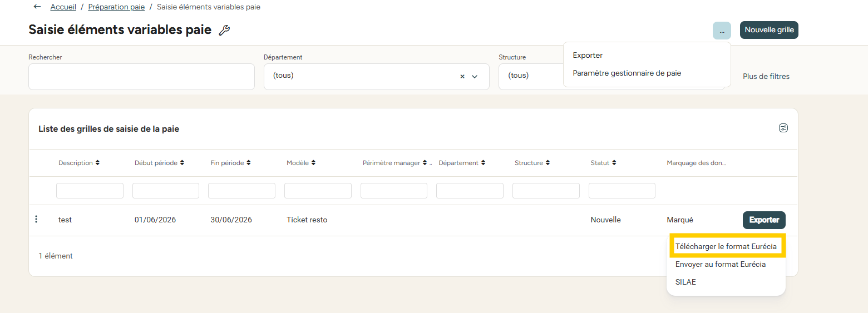The height and width of the screenshot is (313, 868).
Task: Click the Plus de filtres link
Action: click(x=766, y=76)
